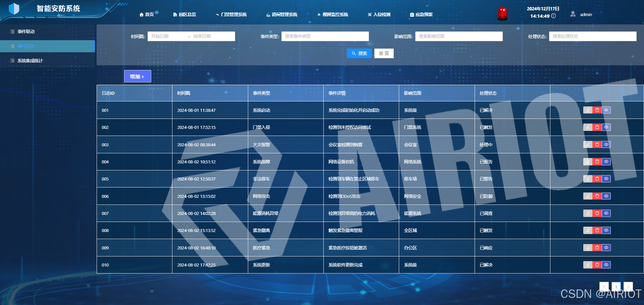View log entry 006 with eye icon

pyautogui.click(x=606, y=196)
